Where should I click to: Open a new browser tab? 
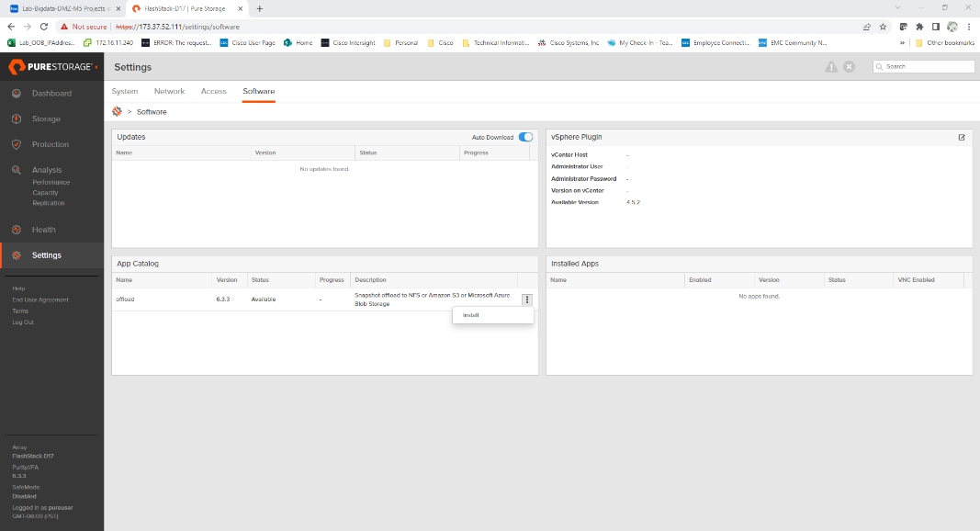[259, 9]
